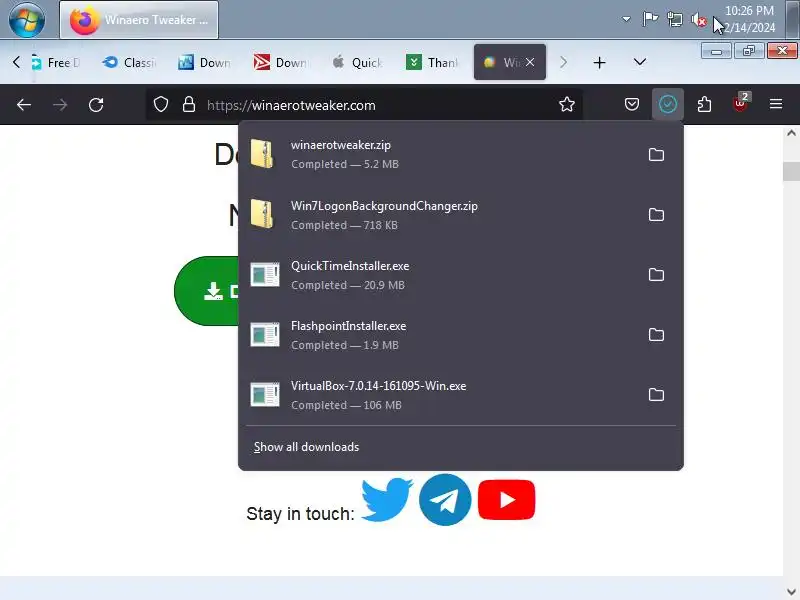The height and width of the screenshot is (600, 800).
Task: Switch to the first Down tab
Action: coord(204,62)
